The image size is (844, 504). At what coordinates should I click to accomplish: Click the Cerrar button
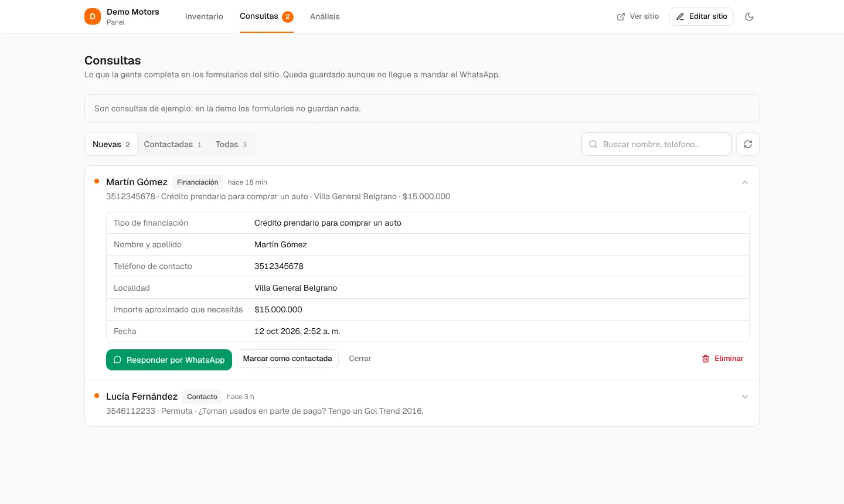click(360, 359)
